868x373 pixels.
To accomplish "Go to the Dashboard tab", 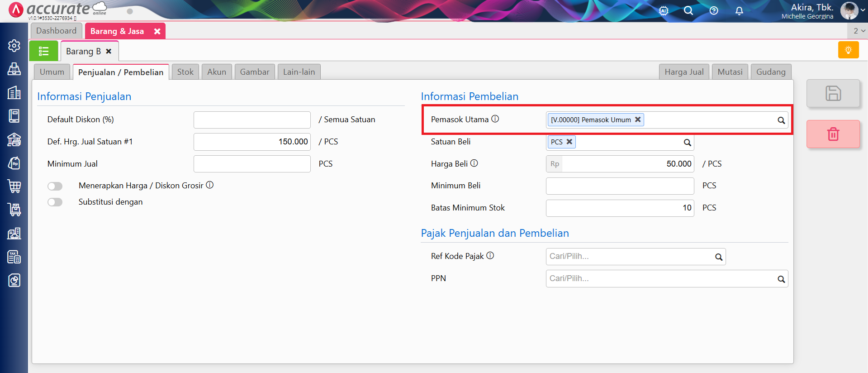I will click(x=57, y=31).
